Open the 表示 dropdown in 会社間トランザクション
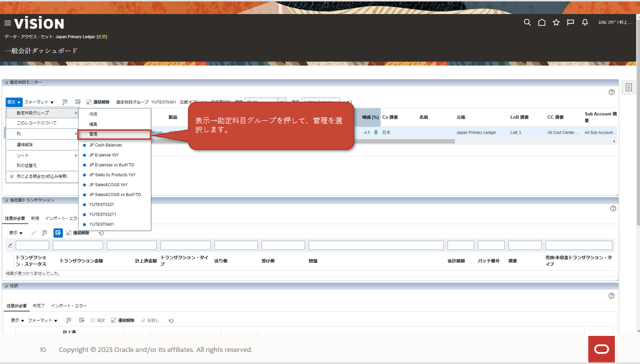640x364 pixels. (16, 233)
